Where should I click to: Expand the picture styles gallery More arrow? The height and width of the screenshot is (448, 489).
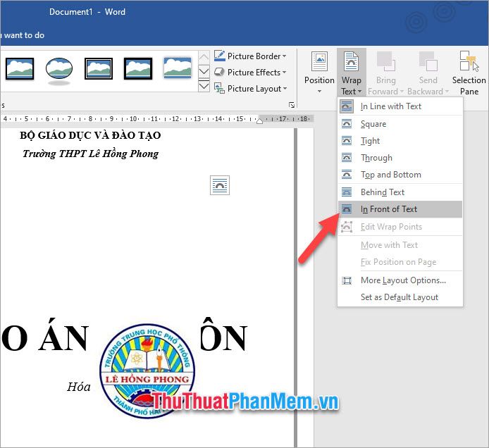(204, 87)
